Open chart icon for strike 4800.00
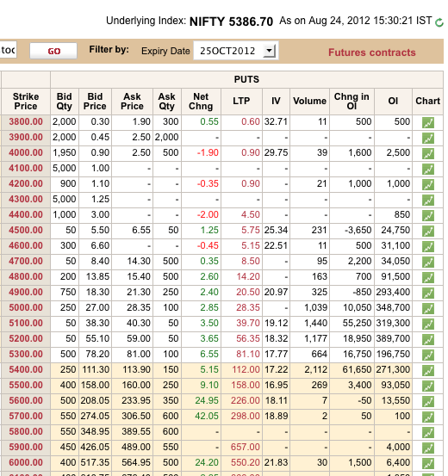This screenshot has width=448, height=476. click(x=428, y=277)
